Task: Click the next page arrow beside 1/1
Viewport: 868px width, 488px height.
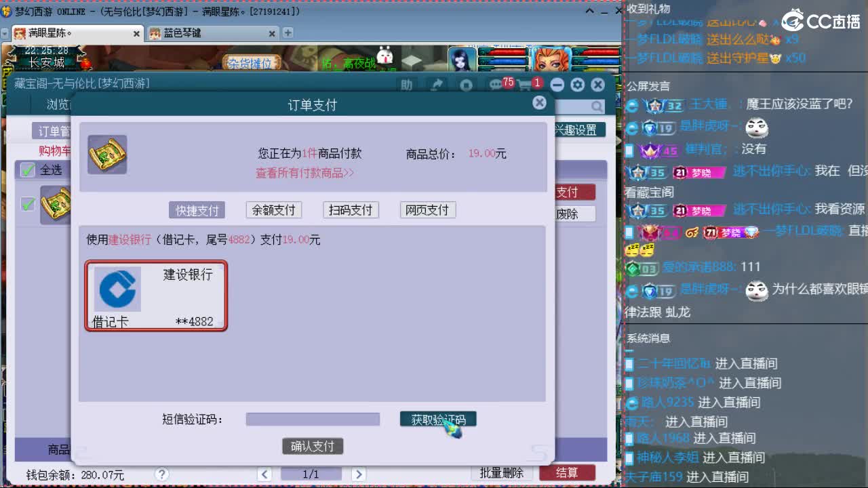Action: [x=359, y=474]
